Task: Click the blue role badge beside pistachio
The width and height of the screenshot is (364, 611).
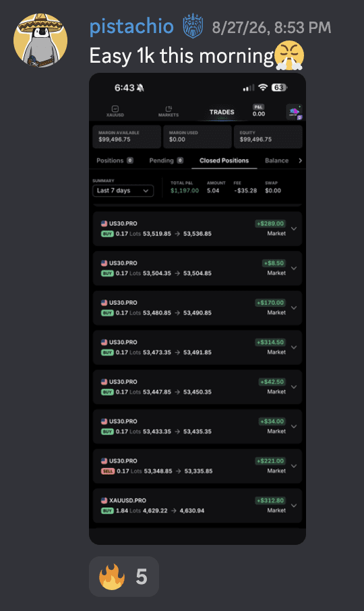Action: click(193, 26)
